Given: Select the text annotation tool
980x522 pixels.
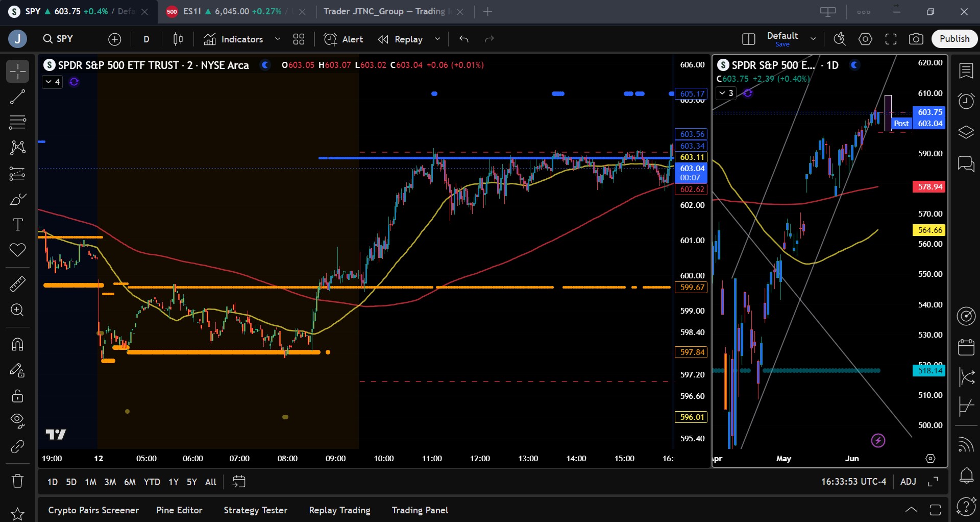Looking at the screenshot, I should pos(17,225).
